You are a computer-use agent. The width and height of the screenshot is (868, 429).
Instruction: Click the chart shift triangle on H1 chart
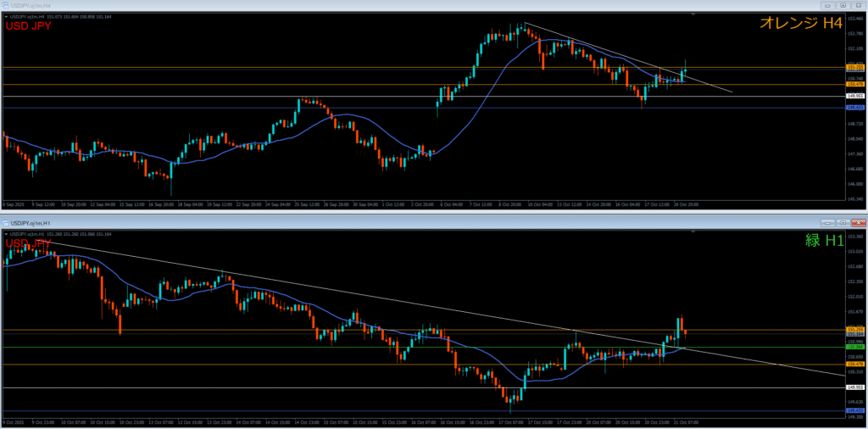pos(693,232)
